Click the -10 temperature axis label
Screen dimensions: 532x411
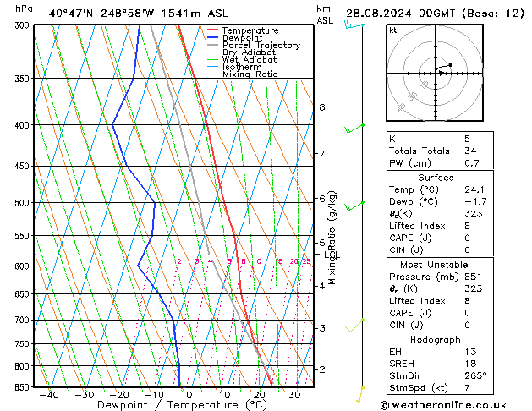click(x=154, y=395)
